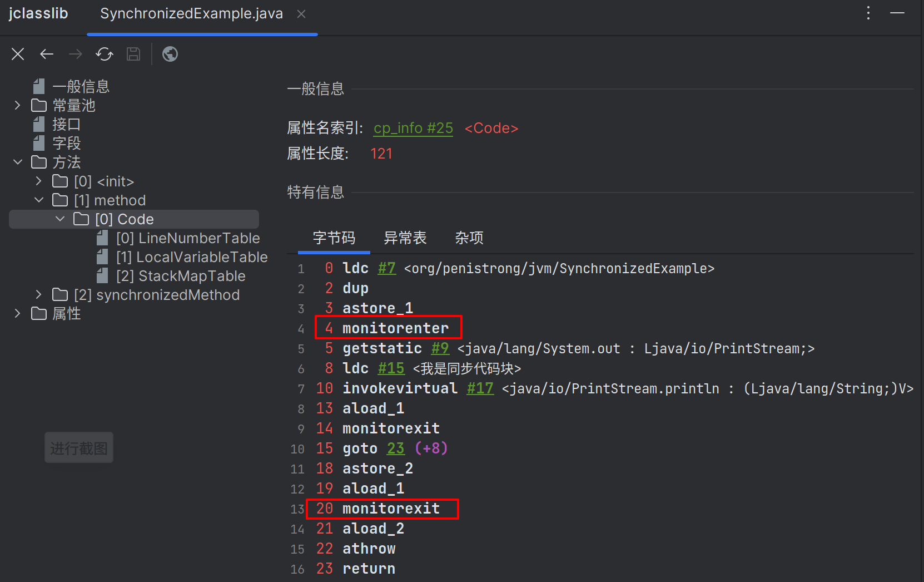
Task: Click the [2] synchronizedMethod folder icon
Action: (60, 294)
